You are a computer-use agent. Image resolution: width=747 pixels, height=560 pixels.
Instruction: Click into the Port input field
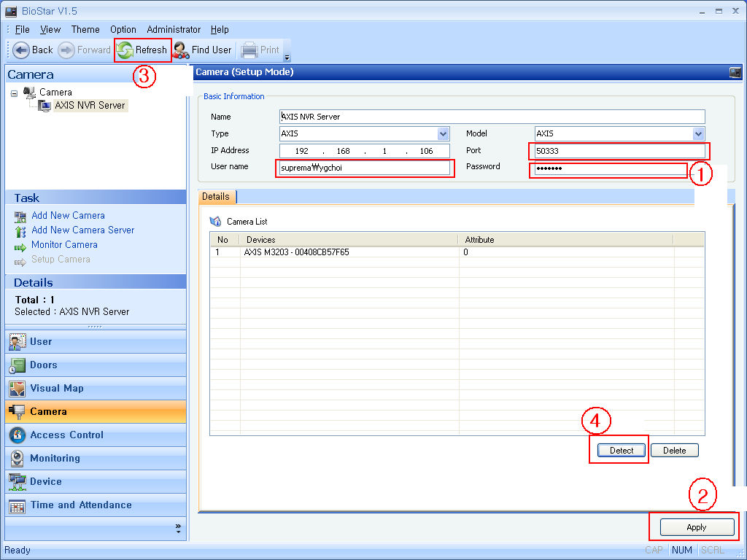pos(618,151)
